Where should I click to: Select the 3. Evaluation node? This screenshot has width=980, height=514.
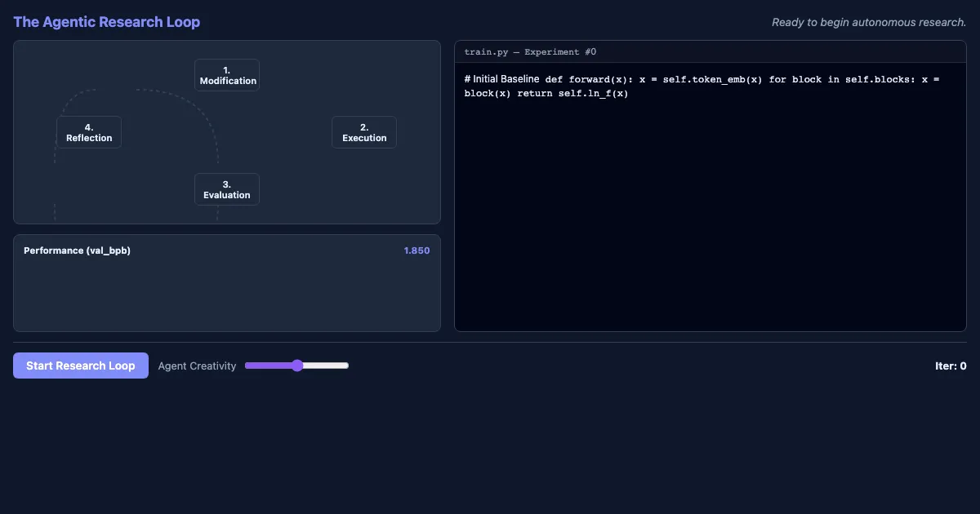click(x=227, y=189)
